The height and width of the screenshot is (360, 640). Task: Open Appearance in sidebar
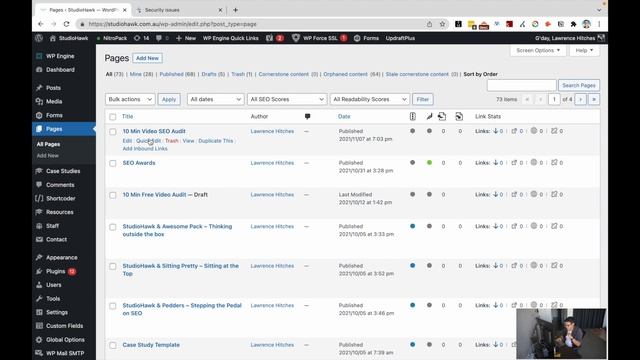click(x=62, y=258)
